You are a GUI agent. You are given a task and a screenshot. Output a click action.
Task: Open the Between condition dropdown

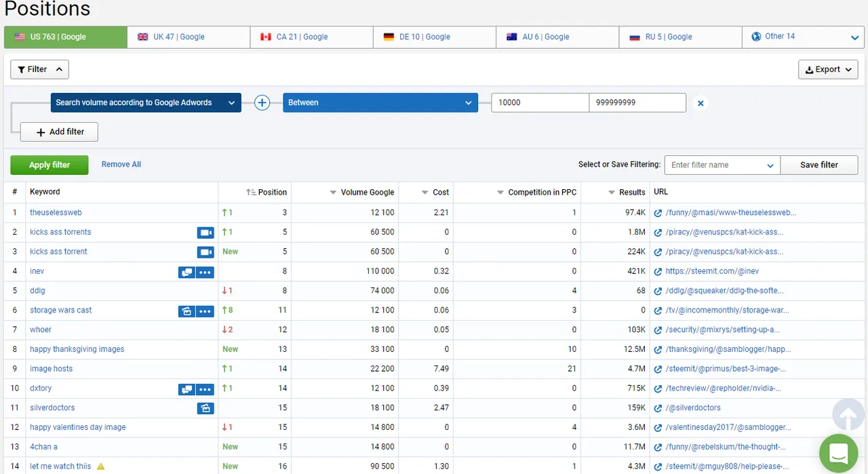coord(380,103)
